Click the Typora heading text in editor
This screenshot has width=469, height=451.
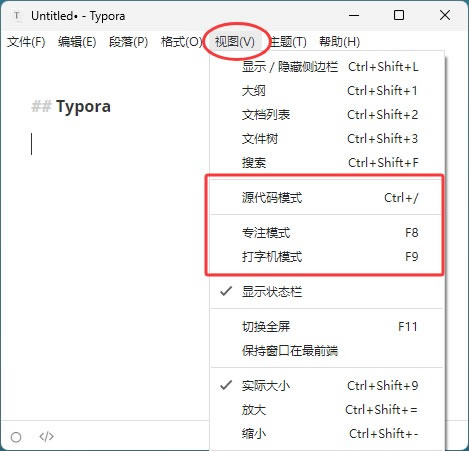click(83, 107)
